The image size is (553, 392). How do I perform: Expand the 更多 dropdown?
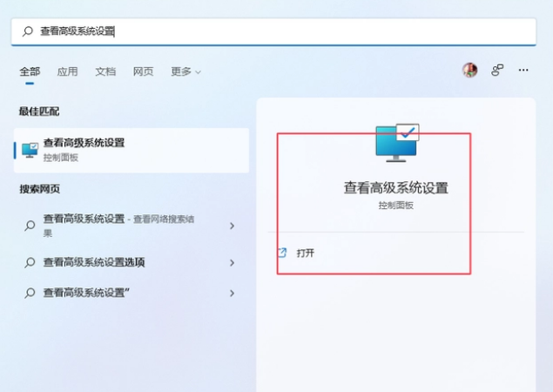coord(185,71)
